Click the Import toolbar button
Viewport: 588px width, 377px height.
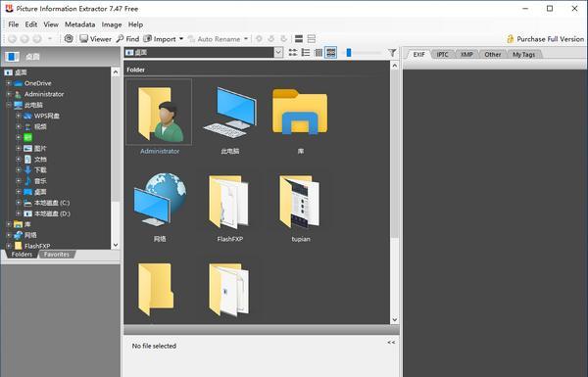coord(160,38)
